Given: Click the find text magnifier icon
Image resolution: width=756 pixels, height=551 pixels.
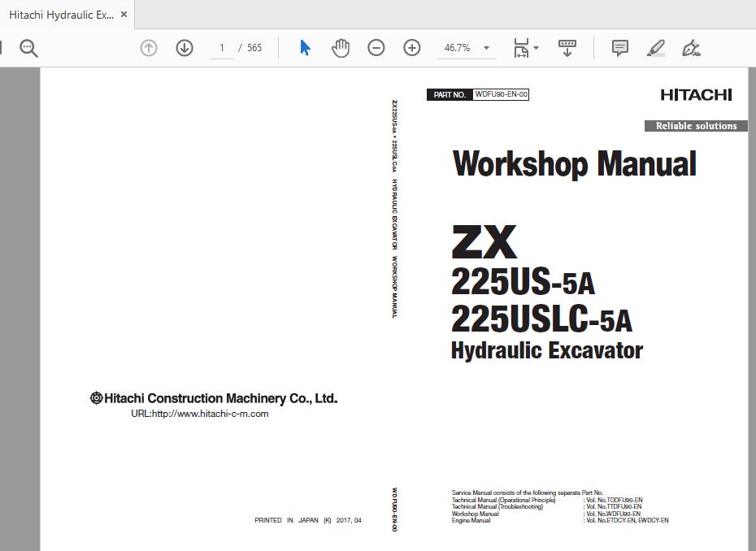Looking at the screenshot, I should tap(28, 48).
